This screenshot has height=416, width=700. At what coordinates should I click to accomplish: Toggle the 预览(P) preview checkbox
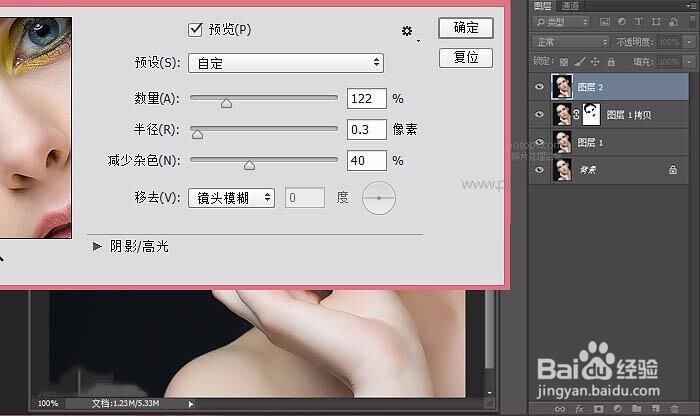195,30
